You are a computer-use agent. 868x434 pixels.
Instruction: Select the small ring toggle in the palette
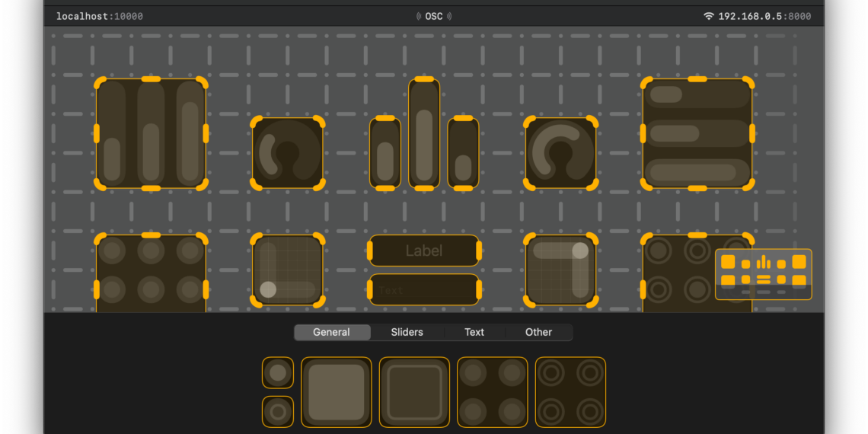(278, 412)
